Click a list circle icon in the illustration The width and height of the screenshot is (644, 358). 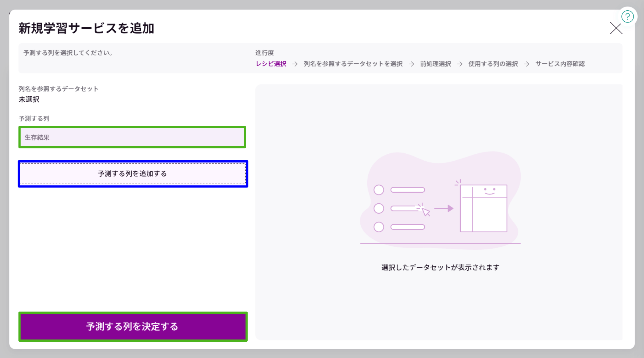pyautogui.click(x=379, y=190)
